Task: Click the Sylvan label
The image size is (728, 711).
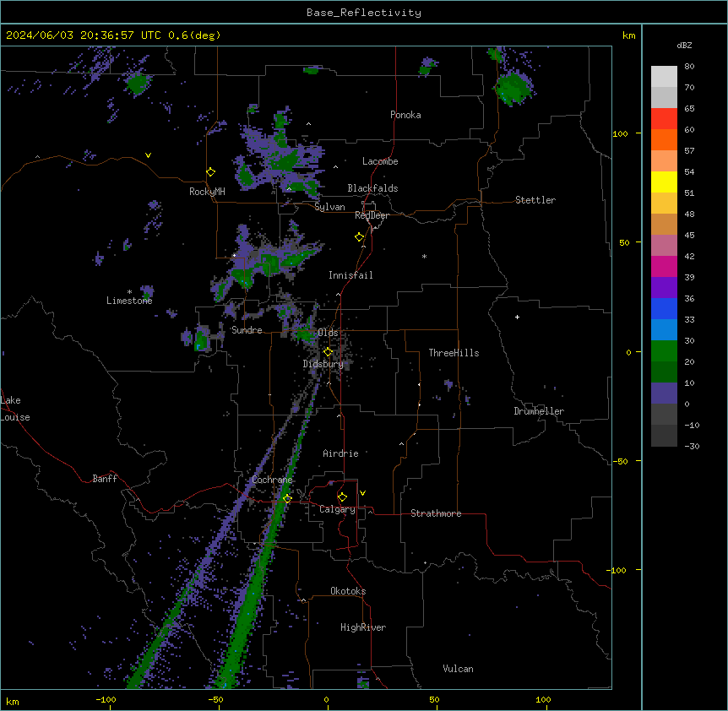Action: click(329, 207)
